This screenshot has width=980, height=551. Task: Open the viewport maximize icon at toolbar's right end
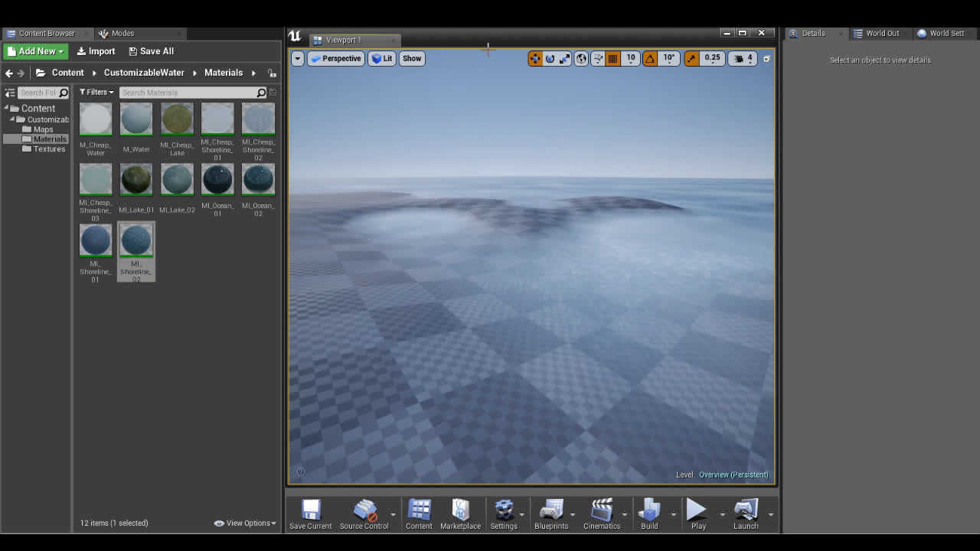pyautogui.click(x=766, y=59)
